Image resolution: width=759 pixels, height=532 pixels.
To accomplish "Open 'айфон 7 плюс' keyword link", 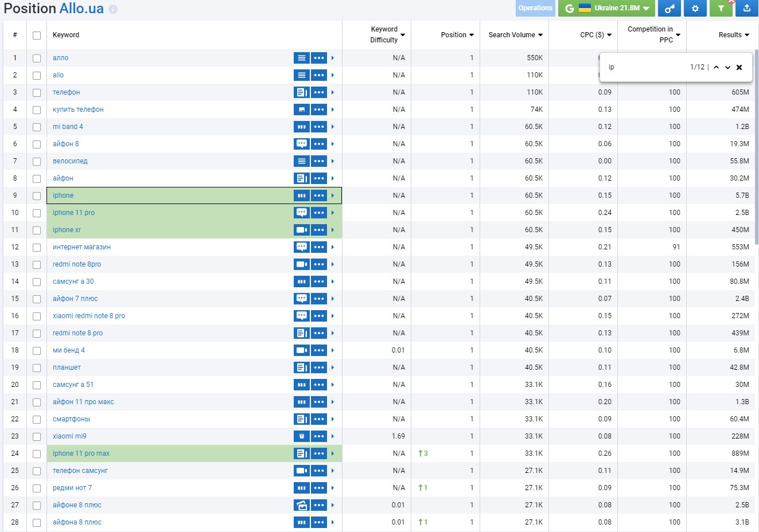I will point(75,299).
